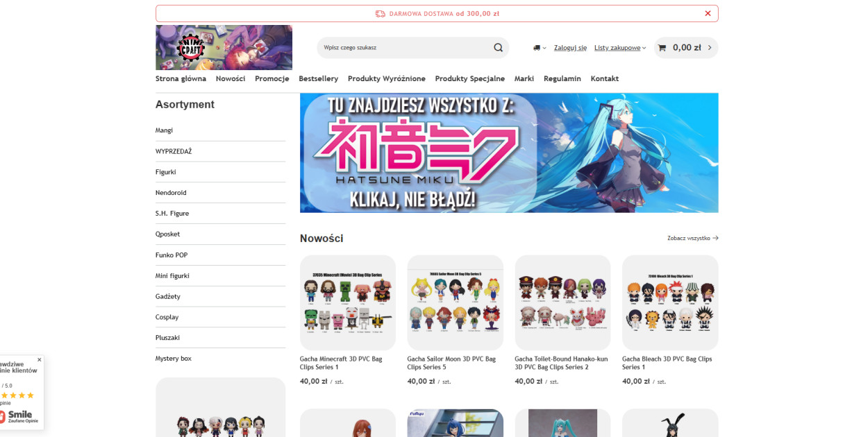The height and width of the screenshot is (437, 868).
Task: Open the Marki menu item
Action: click(x=524, y=78)
